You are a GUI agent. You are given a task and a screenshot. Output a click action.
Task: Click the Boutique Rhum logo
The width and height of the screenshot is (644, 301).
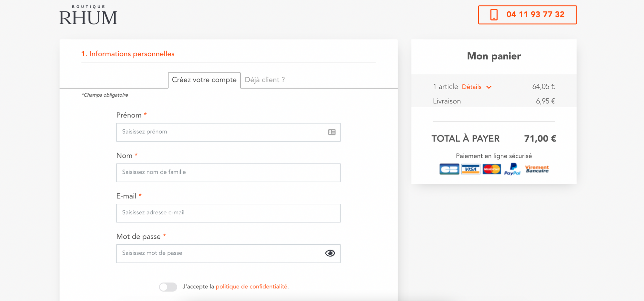tap(88, 15)
